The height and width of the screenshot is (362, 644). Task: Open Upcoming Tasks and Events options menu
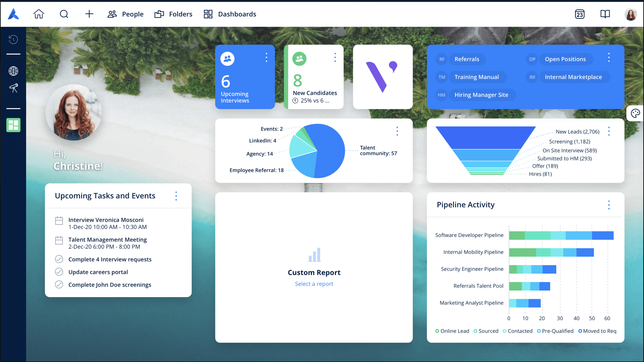(176, 196)
